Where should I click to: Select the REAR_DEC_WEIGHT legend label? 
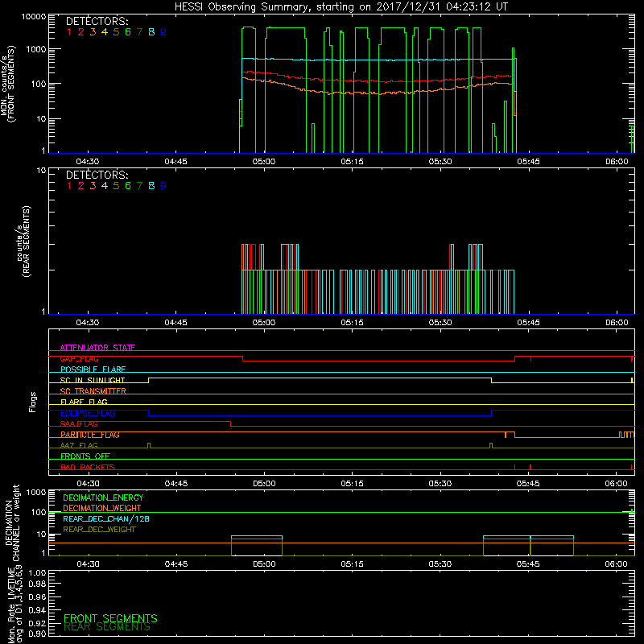click(x=99, y=530)
